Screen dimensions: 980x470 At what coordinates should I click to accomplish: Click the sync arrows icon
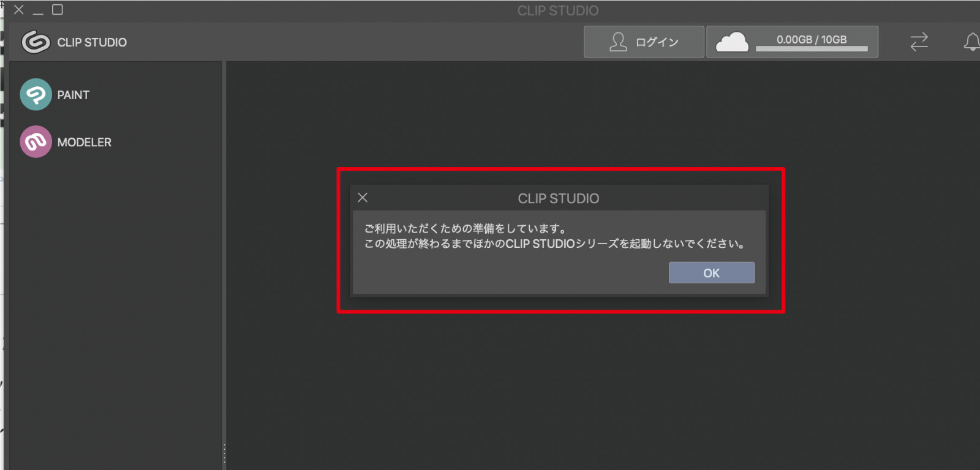919,42
